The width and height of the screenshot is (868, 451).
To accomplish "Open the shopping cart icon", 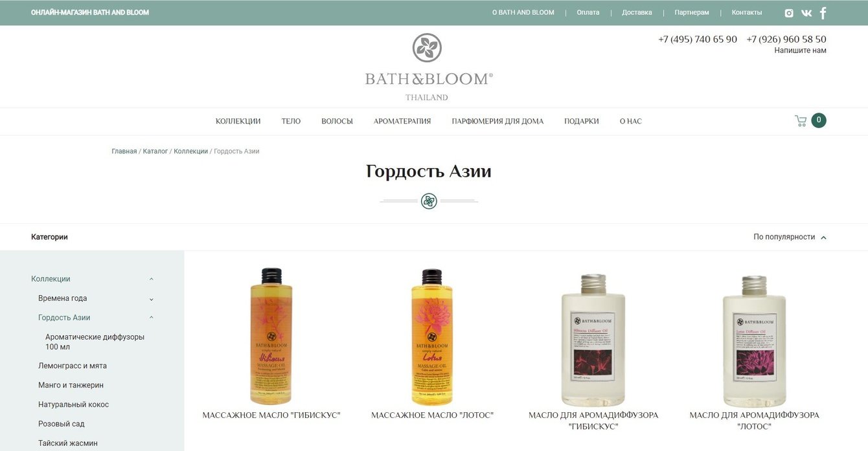I will pyautogui.click(x=801, y=121).
